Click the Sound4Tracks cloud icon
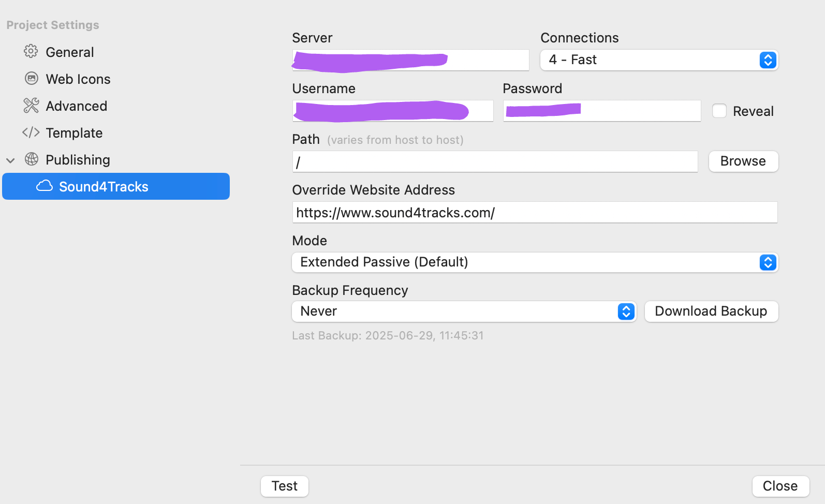Screen dimensions: 825x504 45,186
